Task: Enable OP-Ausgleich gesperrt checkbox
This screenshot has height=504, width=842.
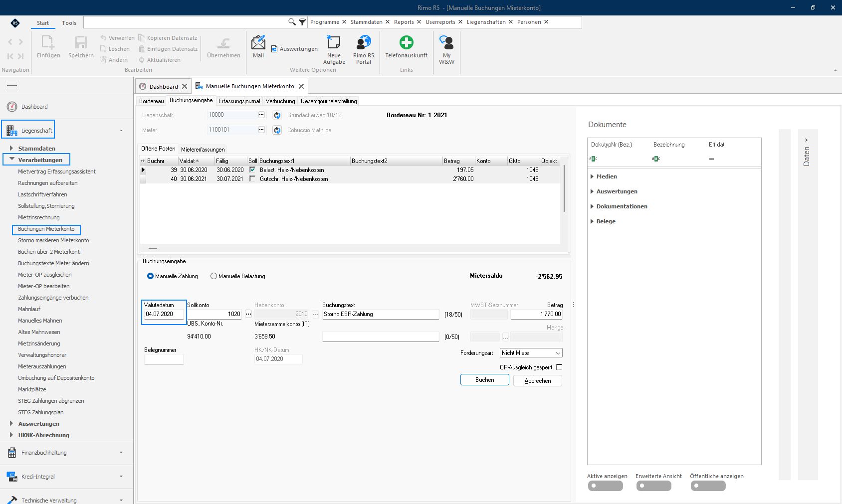Action: pyautogui.click(x=559, y=367)
